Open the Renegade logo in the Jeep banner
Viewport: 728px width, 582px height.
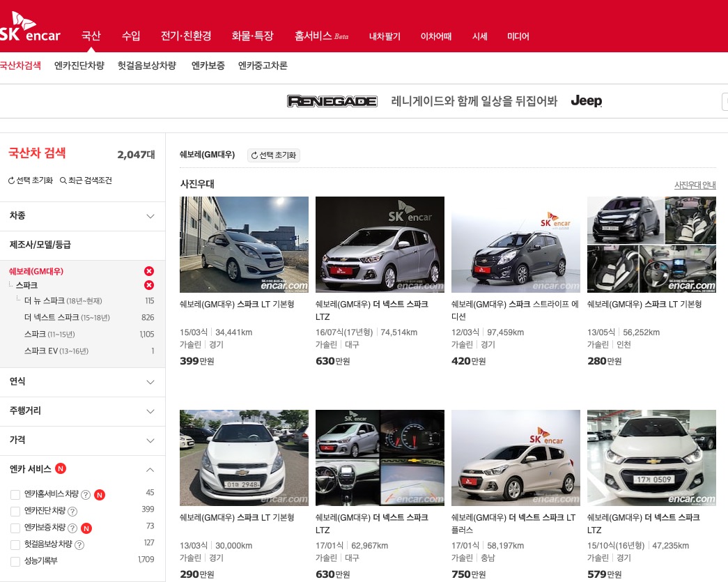tap(332, 101)
